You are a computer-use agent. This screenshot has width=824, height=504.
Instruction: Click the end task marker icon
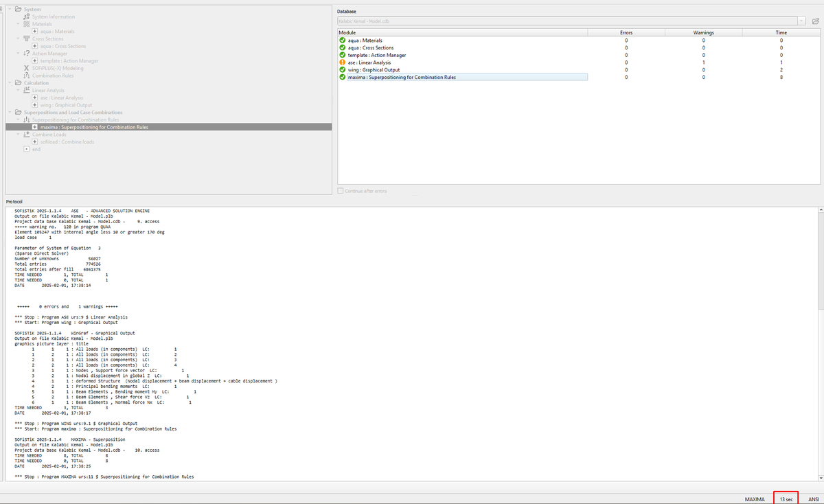pyautogui.click(x=26, y=149)
